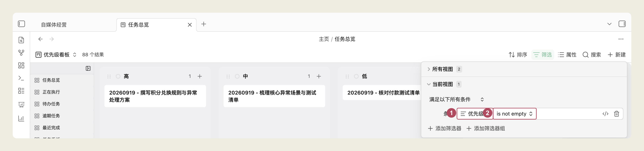Toggle the circle on 低 column
Image resolution: width=644 pixels, height=151 pixels.
tap(356, 76)
